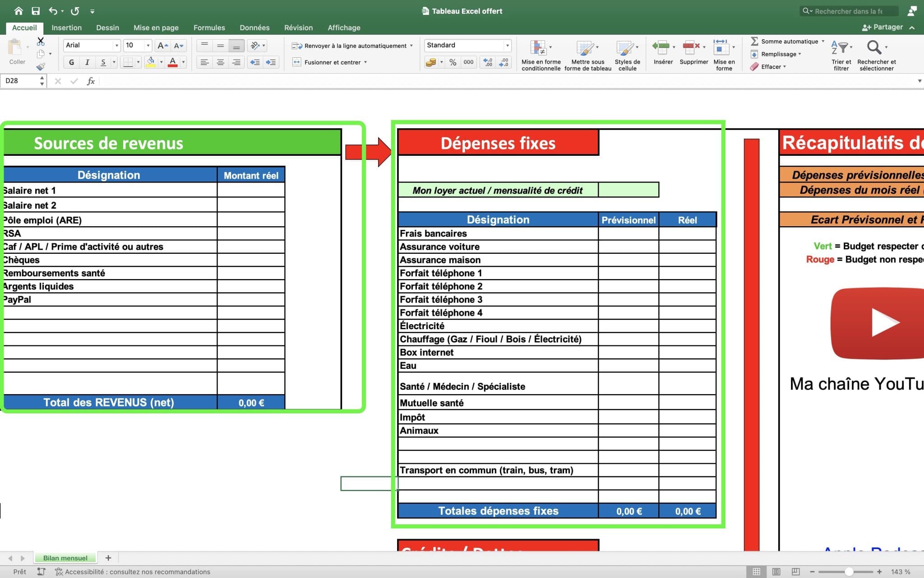The width and height of the screenshot is (924, 578).
Task: Toggle bold formatting (G)
Action: tap(71, 62)
